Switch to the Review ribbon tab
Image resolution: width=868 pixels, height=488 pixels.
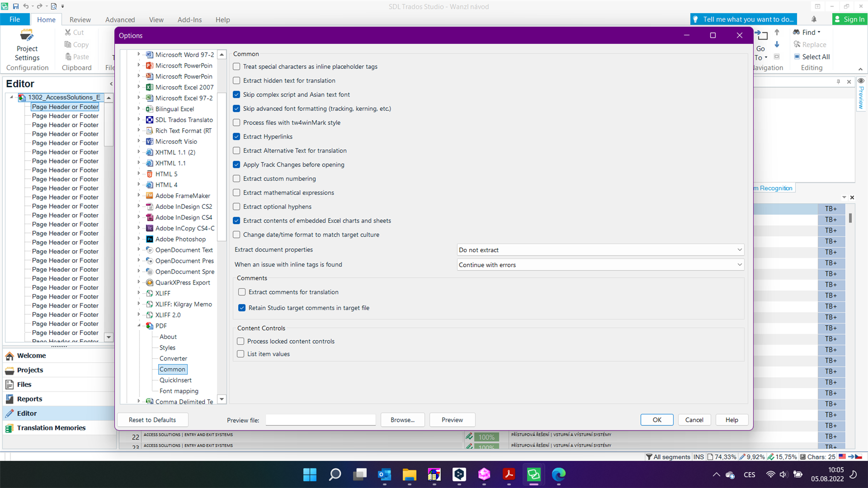(80, 20)
